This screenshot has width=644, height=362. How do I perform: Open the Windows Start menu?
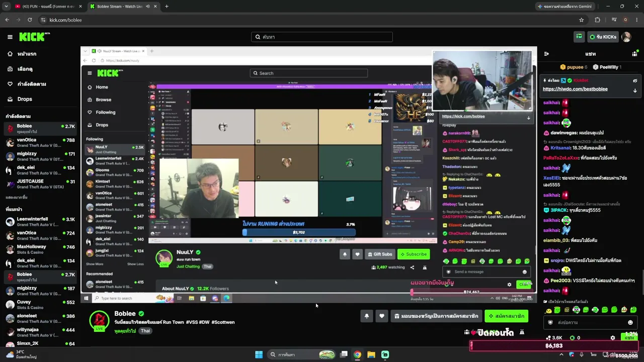coord(259,354)
